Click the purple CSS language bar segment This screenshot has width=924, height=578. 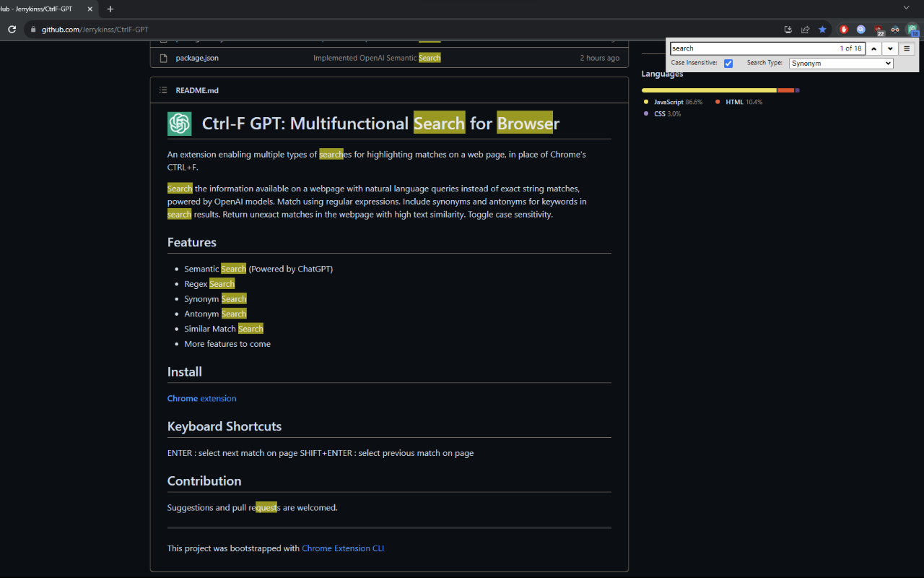797,90
